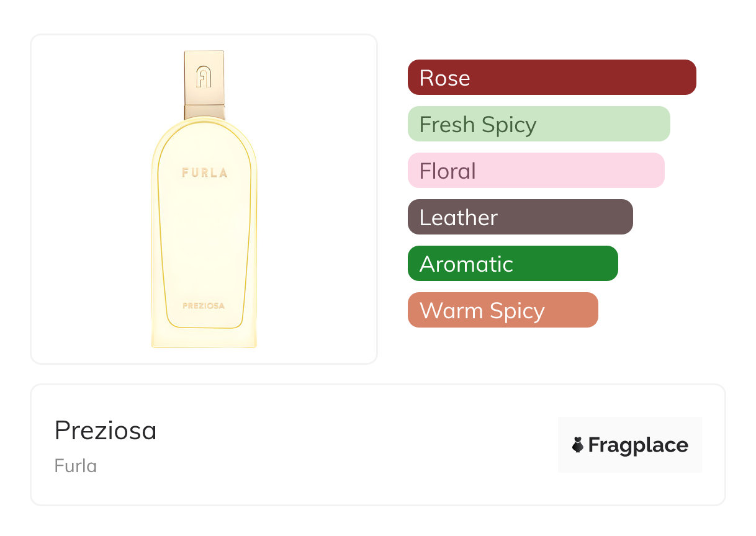Click the Furla arch emblem on bottle cap
The width and height of the screenshot is (756, 536).
point(204,77)
